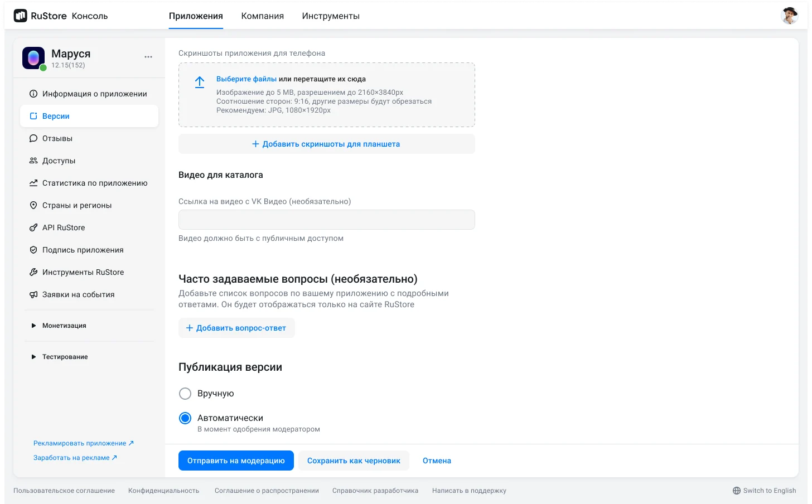Click the RuStore logo icon
812x504 pixels.
21,16
